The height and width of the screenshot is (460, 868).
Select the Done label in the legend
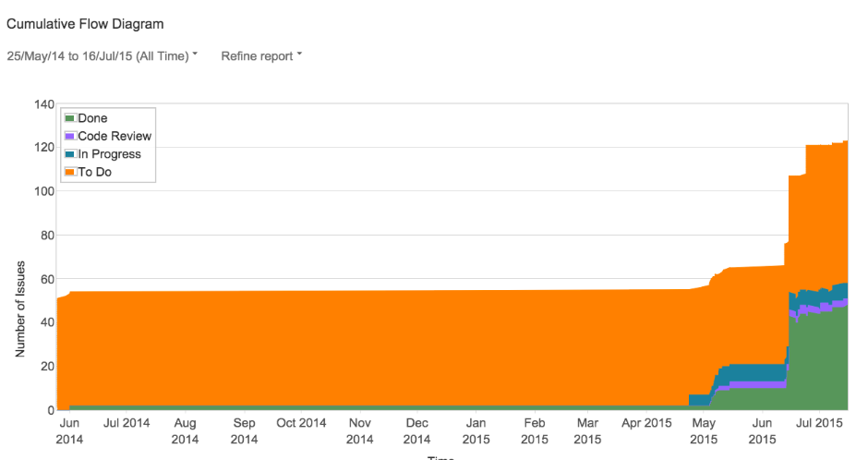92,119
